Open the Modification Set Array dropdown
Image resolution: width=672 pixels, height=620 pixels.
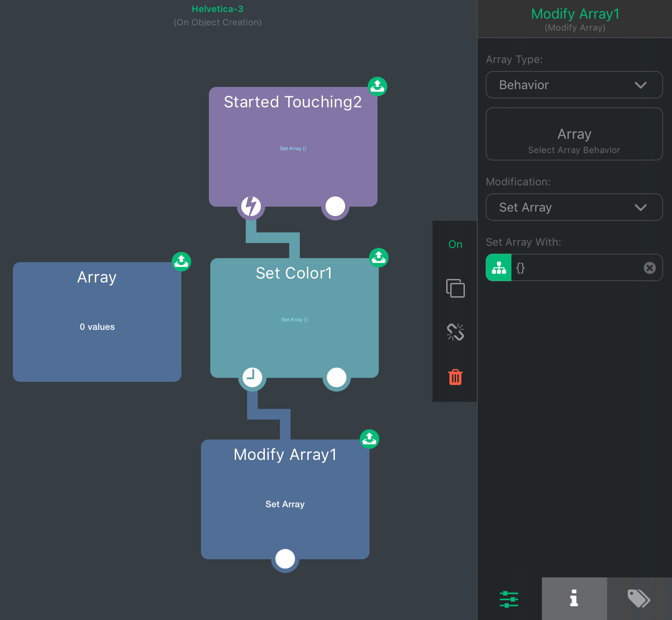574,207
